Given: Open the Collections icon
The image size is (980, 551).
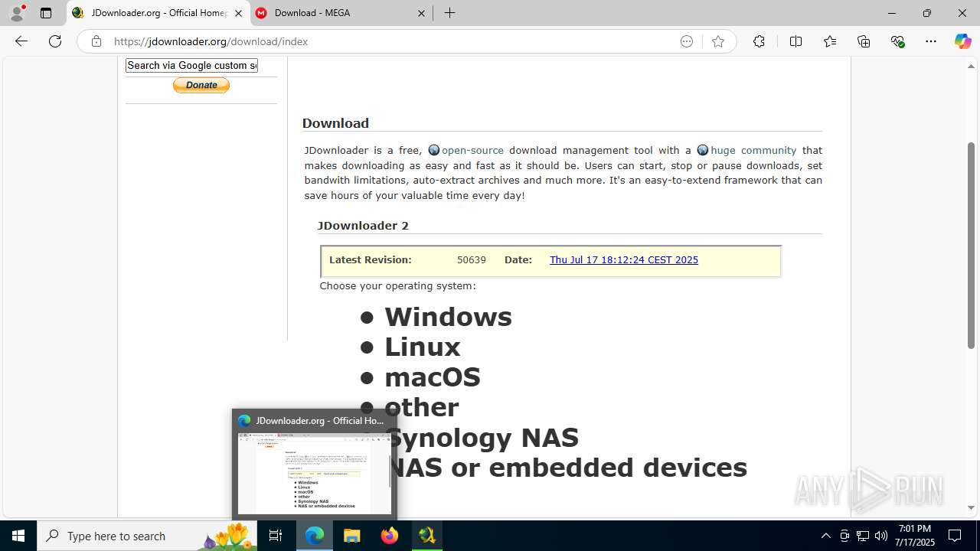Looking at the screenshot, I should pyautogui.click(x=864, y=41).
